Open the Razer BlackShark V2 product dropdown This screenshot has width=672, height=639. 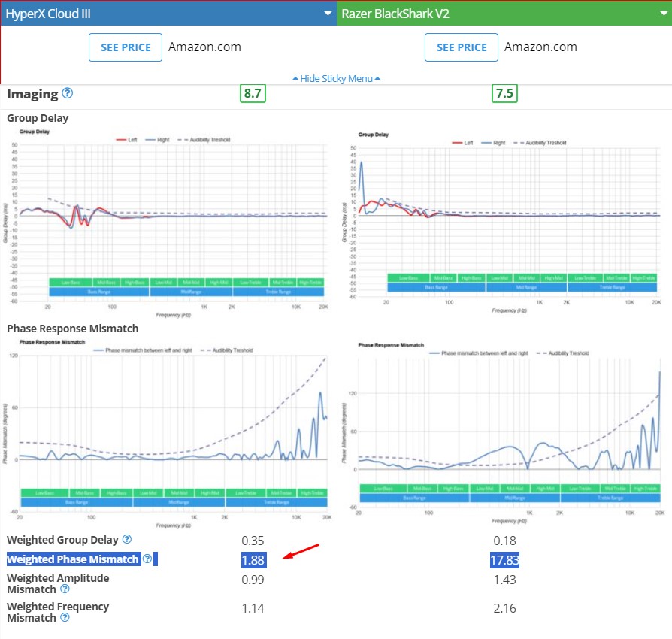click(504, 14)
